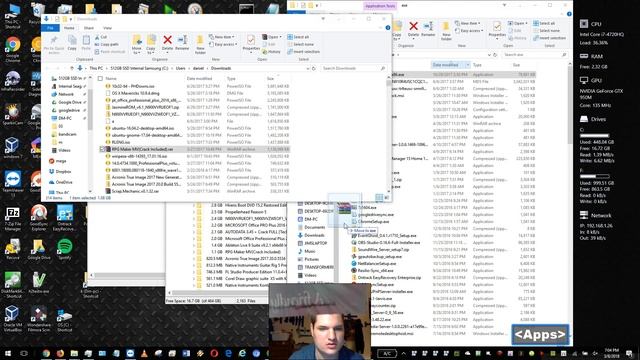The height and width of the screenshot is (360, 640).
Task: Select OneDrive in Downloads navigation pane
Action: 64,182
